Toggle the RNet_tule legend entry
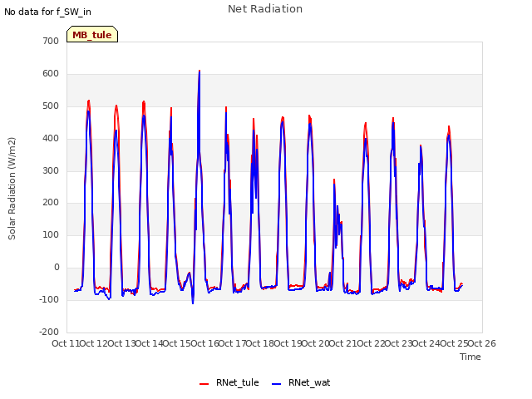 (229, 382)
